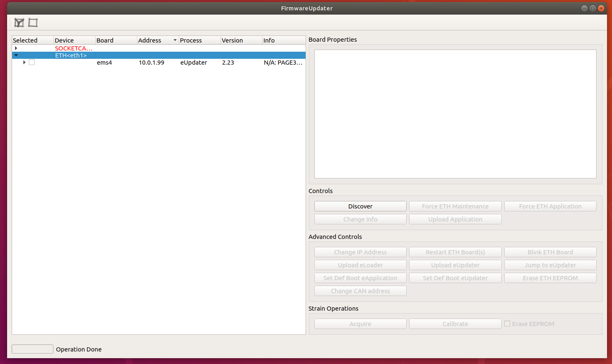
Task: Enable the ems4 board selection checkbox
Action: click(32, 62)
